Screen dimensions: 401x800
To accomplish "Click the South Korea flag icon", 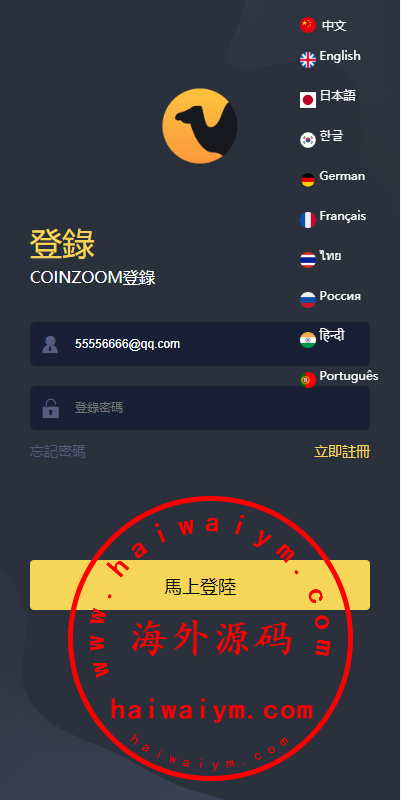I will click(308, 140).
